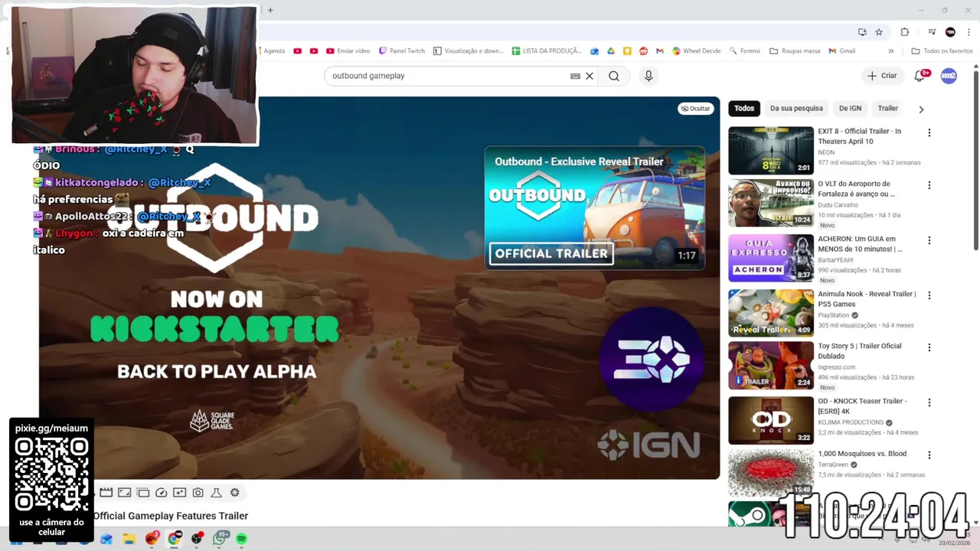Open the Google Drive bookmark icon
Viewport: 980px width, 551px height.
[611, 51]
